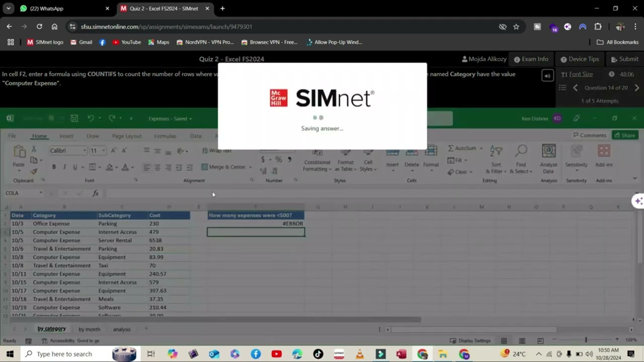Open the Data ribbon tab
Screen dimensions: 644x362
pos(196,136)
